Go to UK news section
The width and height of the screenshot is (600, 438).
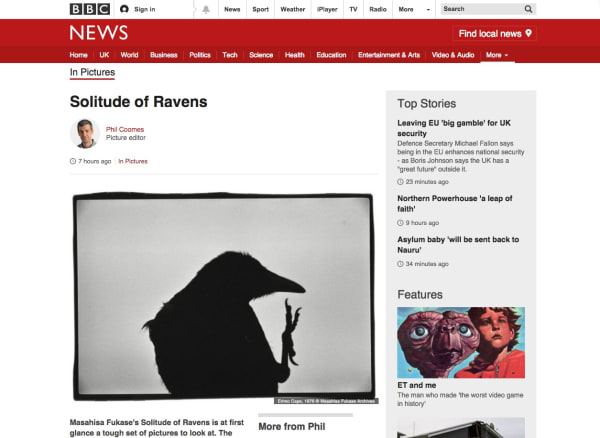(104, 55)
